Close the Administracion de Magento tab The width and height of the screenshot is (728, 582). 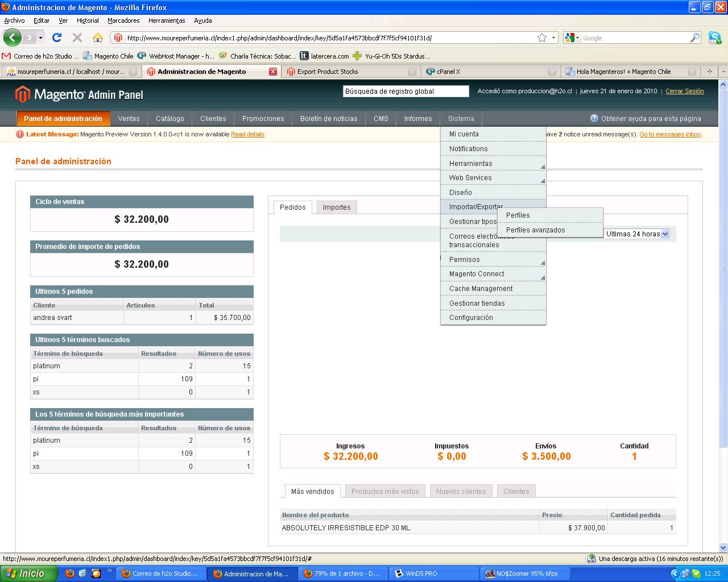pyautogui.click(x=273, y=72)
